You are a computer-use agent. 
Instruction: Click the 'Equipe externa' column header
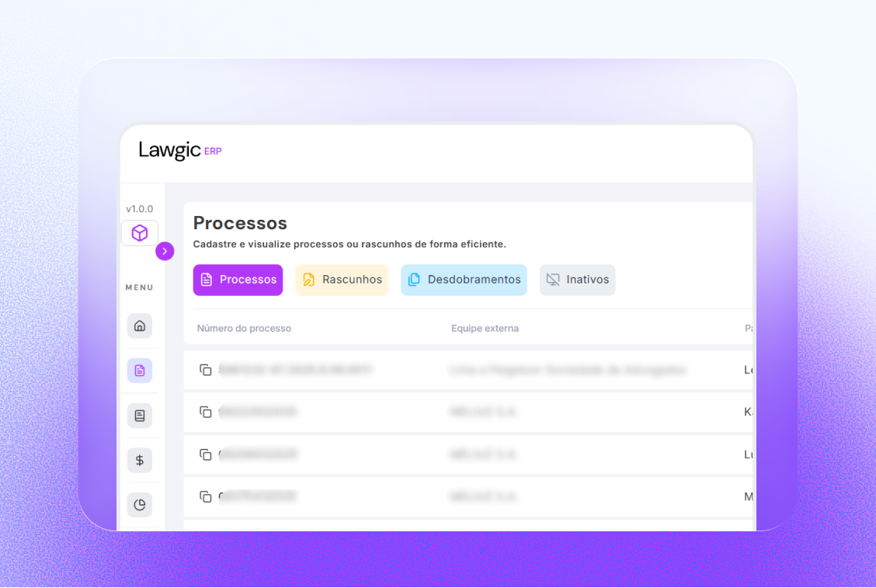(485, 328)
